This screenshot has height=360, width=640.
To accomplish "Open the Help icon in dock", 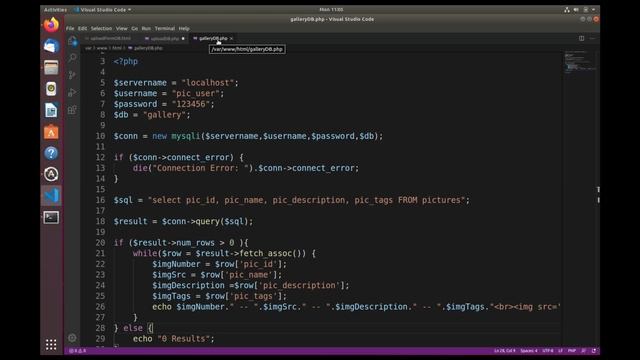I will (x=51, y=153).
